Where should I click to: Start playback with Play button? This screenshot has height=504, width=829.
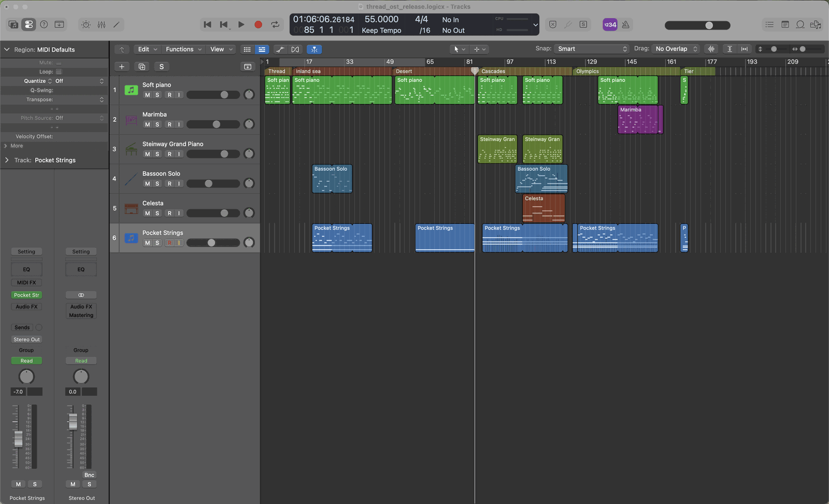click(x=241, y=24)
